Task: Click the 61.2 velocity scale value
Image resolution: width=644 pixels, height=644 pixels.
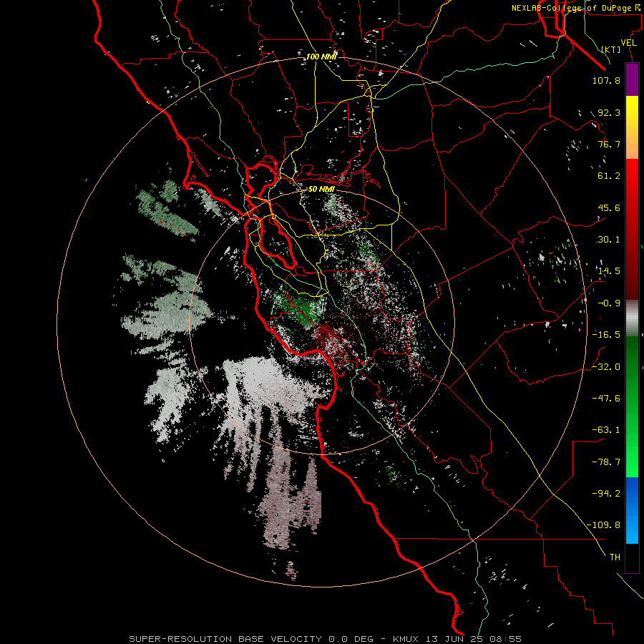Action: [609, 176]
